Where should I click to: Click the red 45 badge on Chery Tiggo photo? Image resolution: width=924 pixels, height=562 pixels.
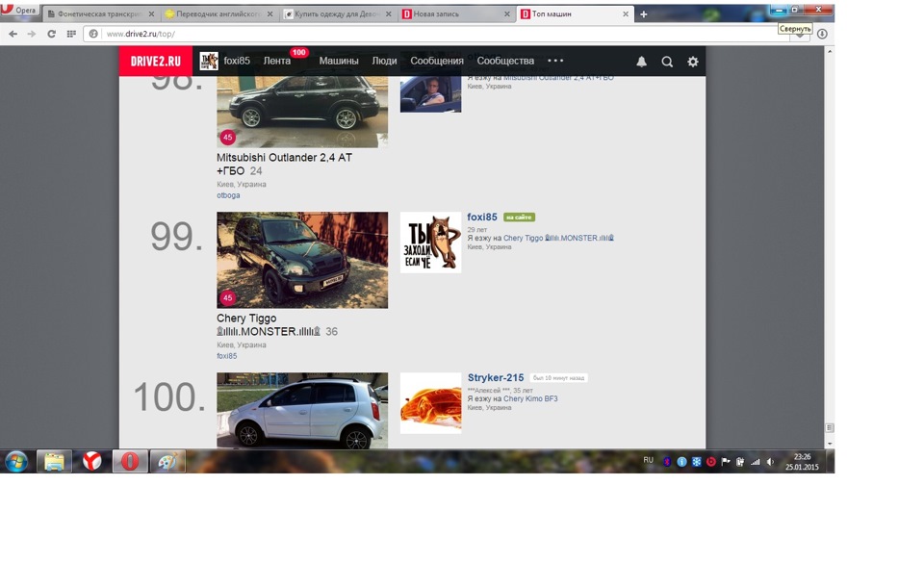(228, 298)
